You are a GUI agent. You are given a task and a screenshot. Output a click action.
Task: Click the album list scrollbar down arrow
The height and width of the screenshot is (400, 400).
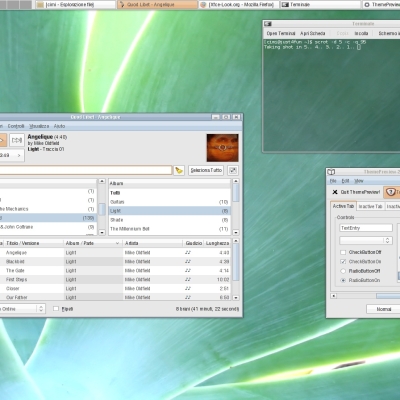(236, 232)
